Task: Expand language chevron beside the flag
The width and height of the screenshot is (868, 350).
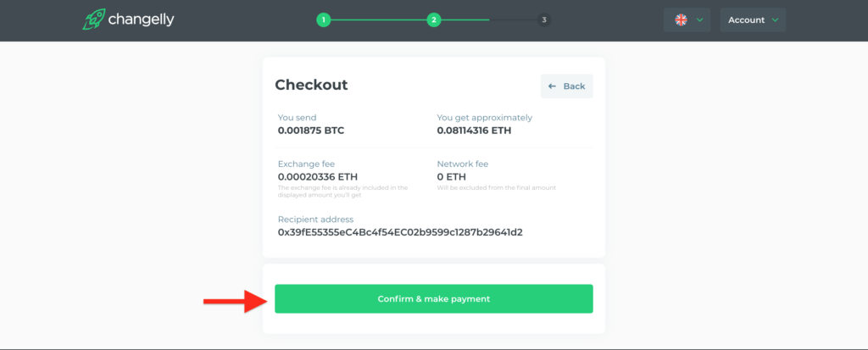Action: pyautogui.click(x=699, y=20)
